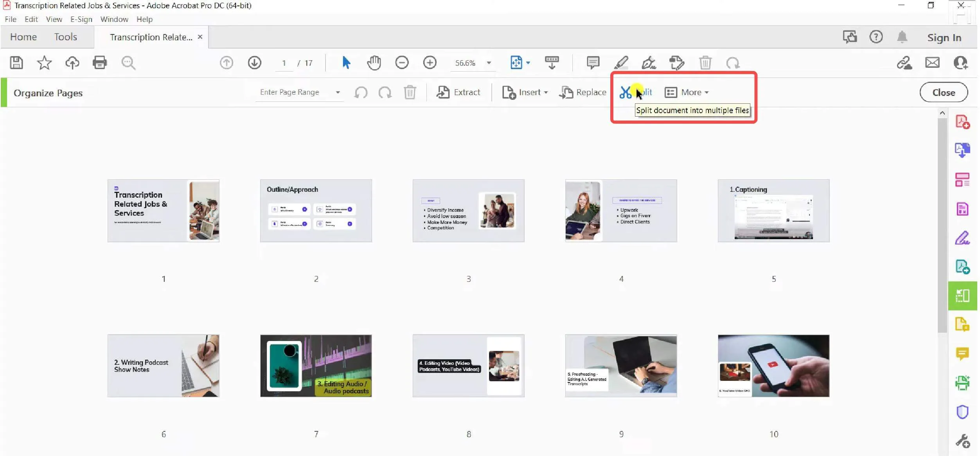Switch to the Tools tab
This screenshot has height=456, width=980.
[x=65, y=37]
